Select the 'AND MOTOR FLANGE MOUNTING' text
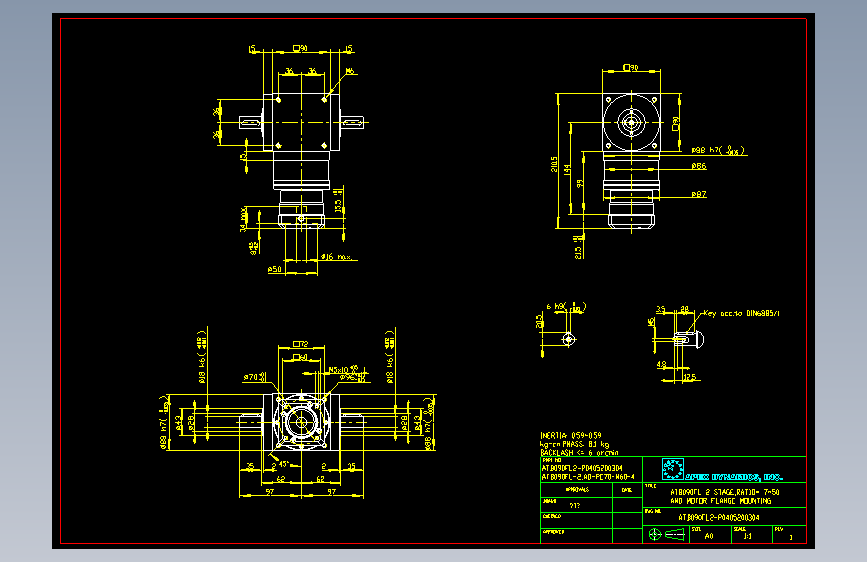 tap(721, 501)
